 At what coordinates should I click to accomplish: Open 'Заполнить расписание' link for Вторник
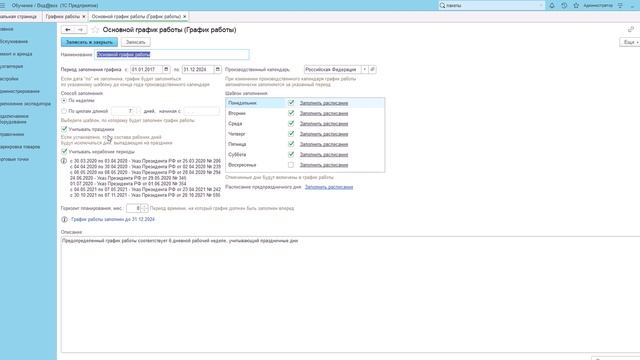point(324,113)
